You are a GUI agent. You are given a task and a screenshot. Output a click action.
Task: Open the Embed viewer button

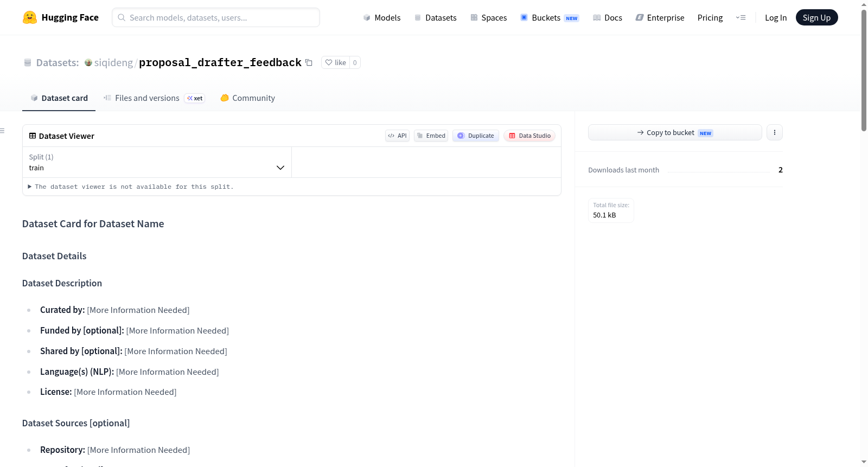click(431, 136)
